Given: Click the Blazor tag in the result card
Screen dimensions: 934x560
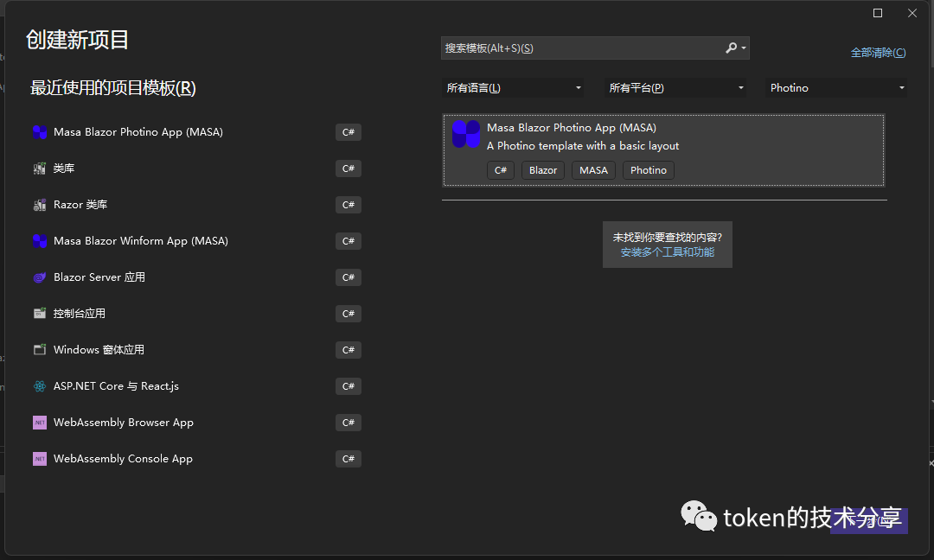Looking at the screenshot, I should [543, 170].
